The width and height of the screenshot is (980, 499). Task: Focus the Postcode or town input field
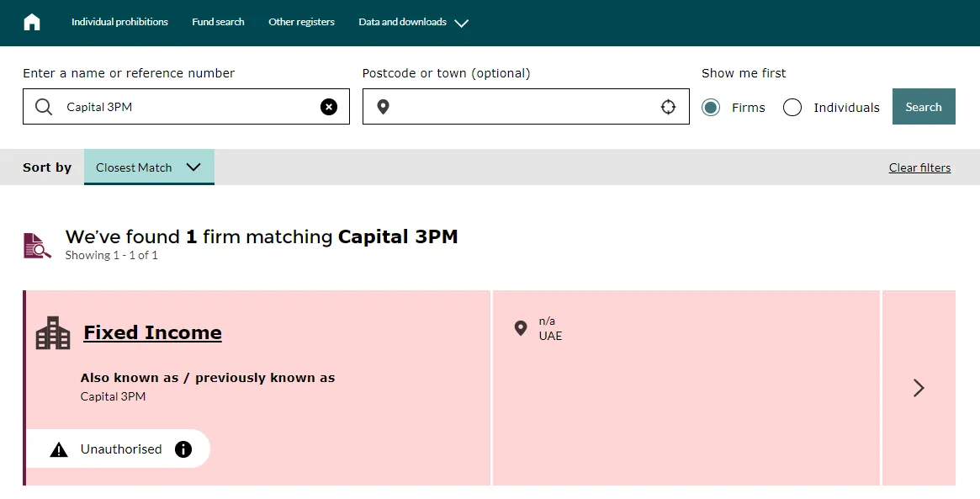526,106
